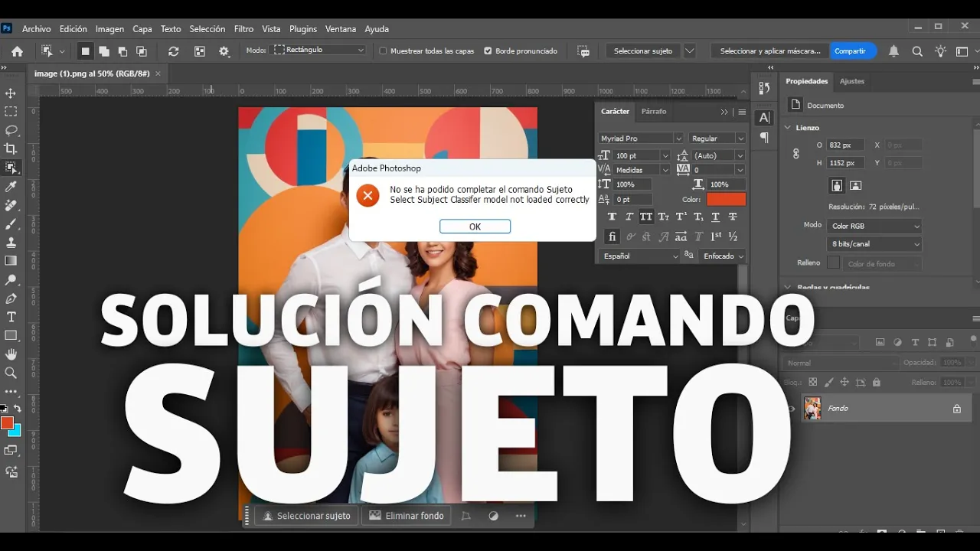The width and height of the screenshot is (980, 551).
Task: Uncheck Borde pronunciado checkbox
Action: pyautogui.click(x=488, y=51)
